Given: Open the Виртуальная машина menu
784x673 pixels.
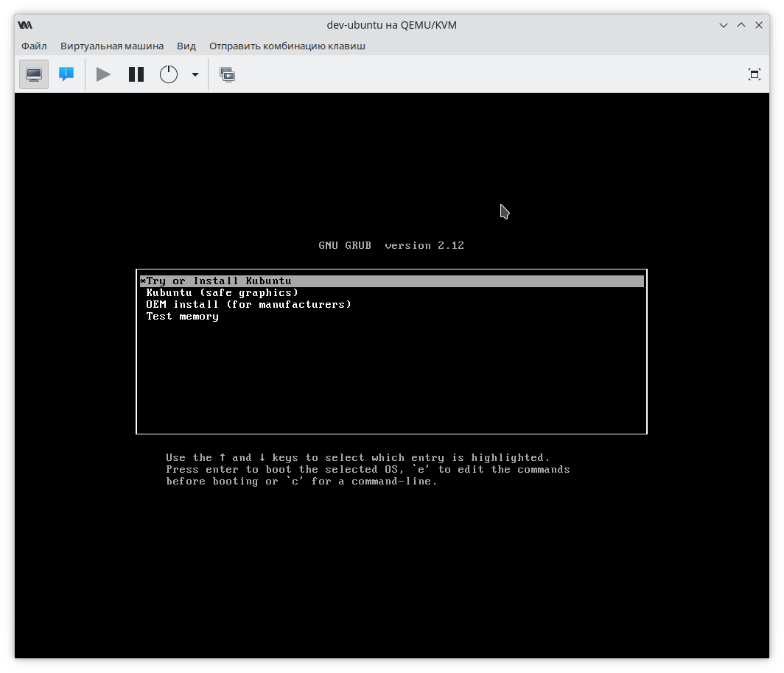Looking at the screenshot, I should click(112, 46).
